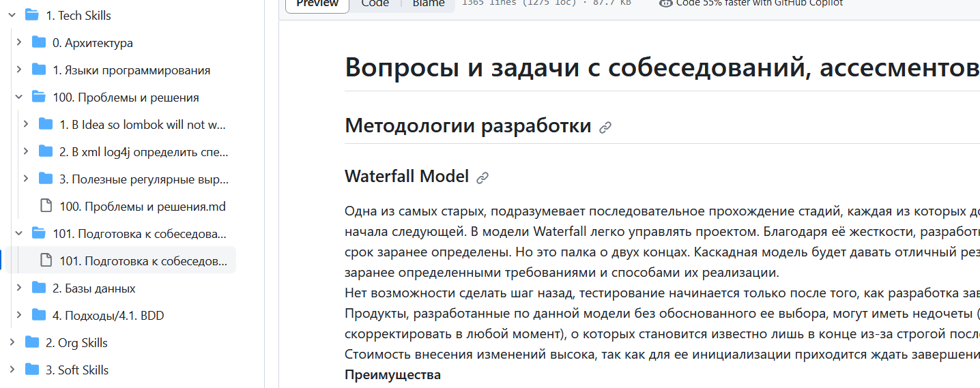The height and width of the screenshot is (388, 980).
Task: Click the 0. Архитектура folder icon
Action: 39,42
